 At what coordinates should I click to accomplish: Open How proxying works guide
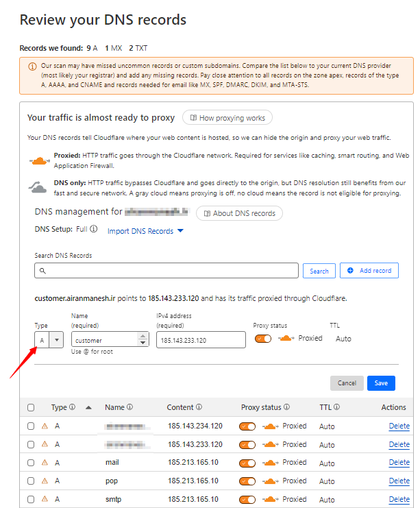227,118
